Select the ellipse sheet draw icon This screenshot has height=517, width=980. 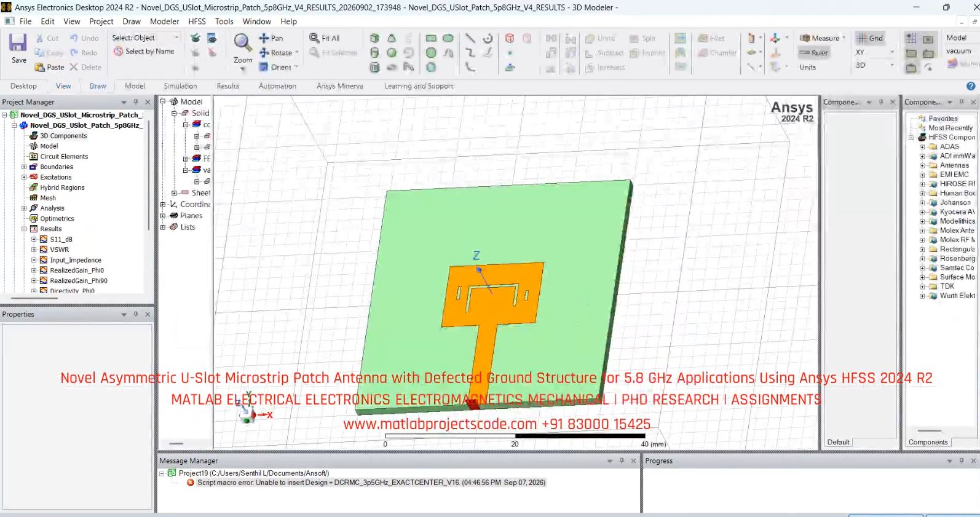(448, 38)
